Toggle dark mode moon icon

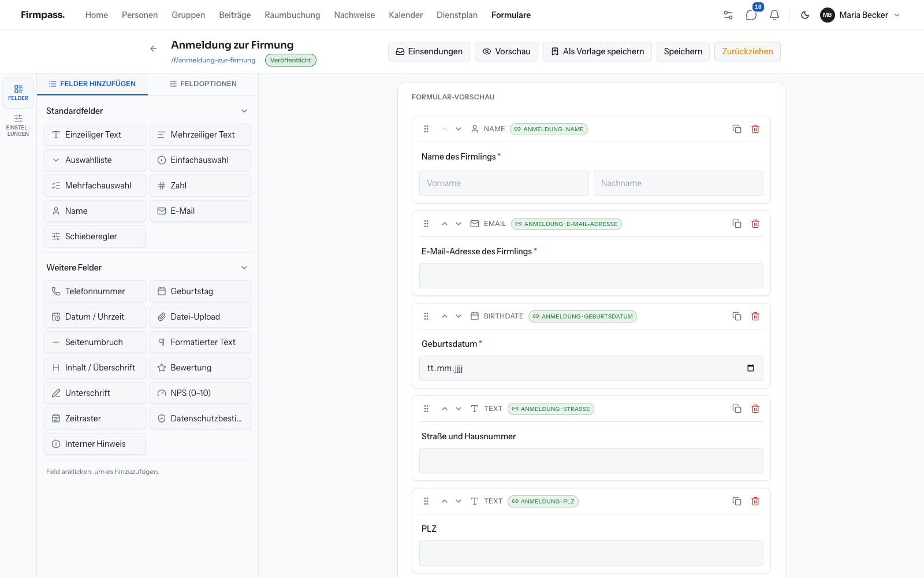coord(805,15)
